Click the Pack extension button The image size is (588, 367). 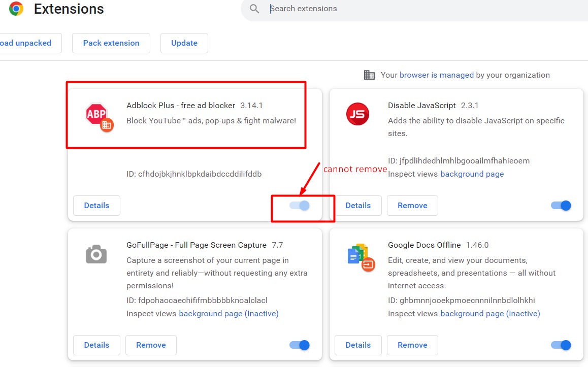111,43
